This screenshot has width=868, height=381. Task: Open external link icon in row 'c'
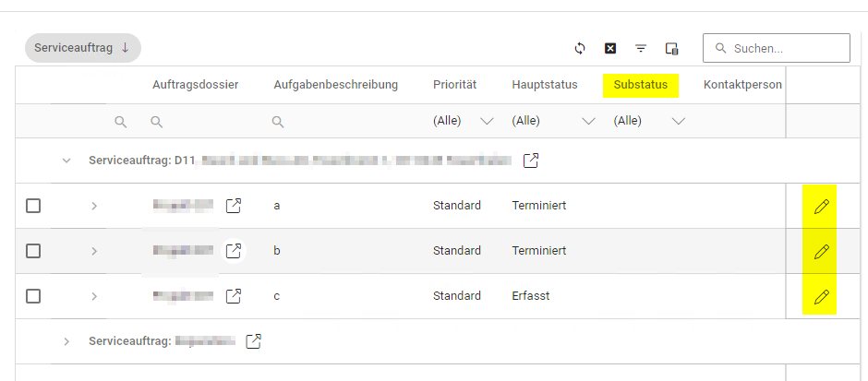pos(234,296)
